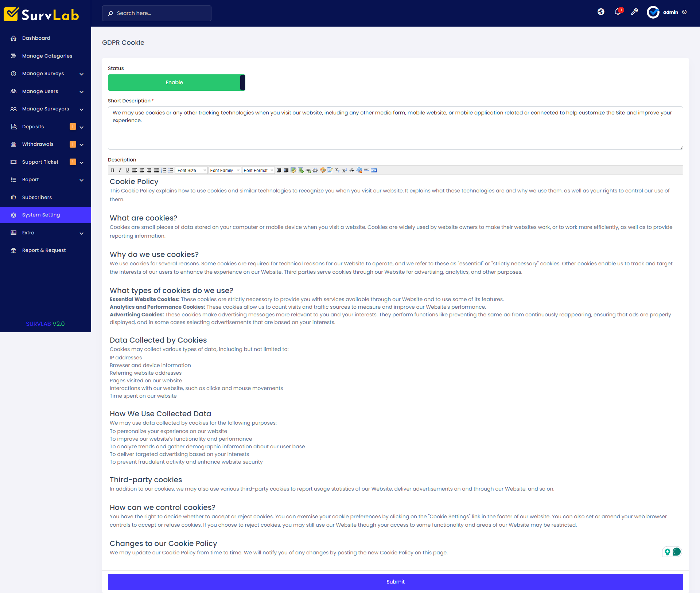Click the SurvLab logo
Image resolution: width=700 pixels, height=593 pixels.
coord(41,14)
